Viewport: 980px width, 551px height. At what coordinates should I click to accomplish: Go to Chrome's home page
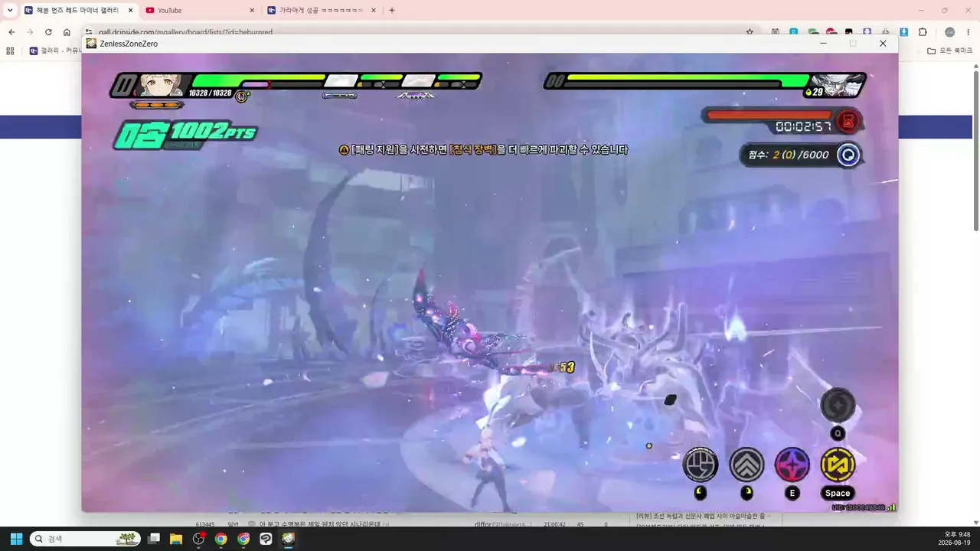pos(67,32)
